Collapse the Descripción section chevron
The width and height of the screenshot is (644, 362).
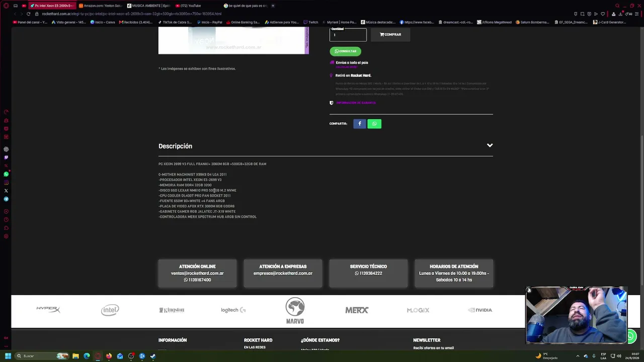[x=490, y=146]
